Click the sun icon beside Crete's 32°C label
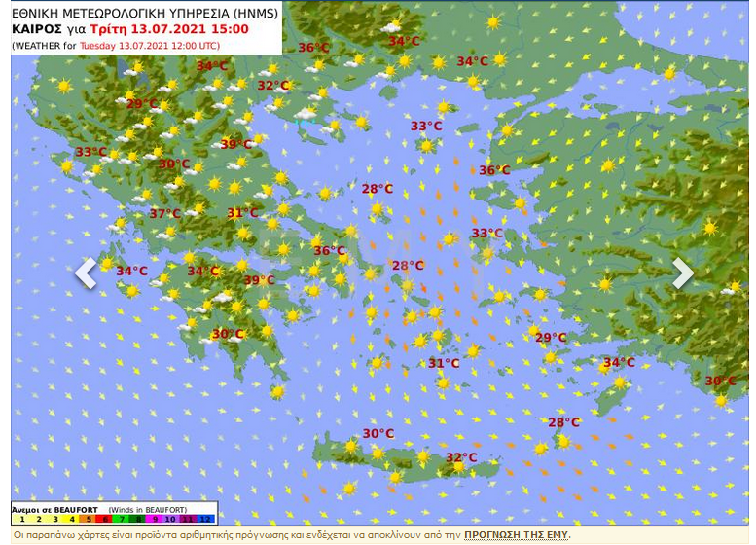Viewport: 756px width, 545px height. tap(458, 468)
